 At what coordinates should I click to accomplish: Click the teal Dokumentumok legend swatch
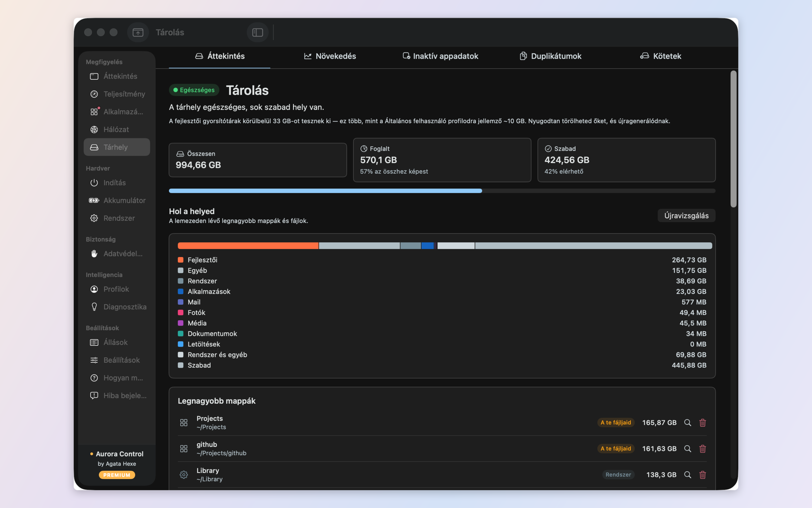(x=180, y=334)
